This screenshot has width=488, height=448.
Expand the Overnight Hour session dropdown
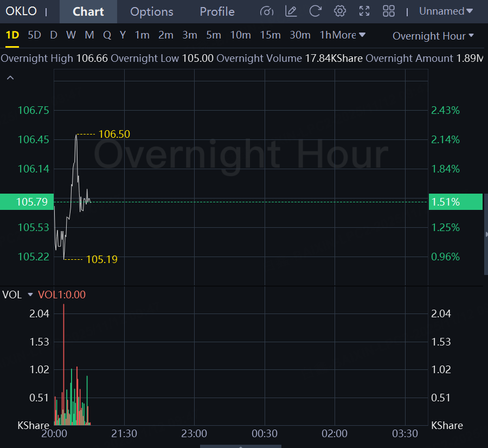tap(433, 36)
